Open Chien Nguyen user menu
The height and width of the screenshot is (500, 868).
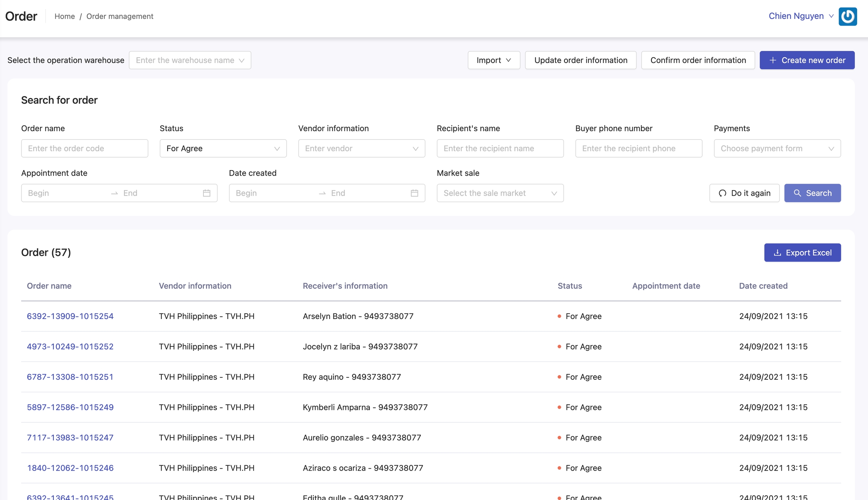tap(801, 16)
